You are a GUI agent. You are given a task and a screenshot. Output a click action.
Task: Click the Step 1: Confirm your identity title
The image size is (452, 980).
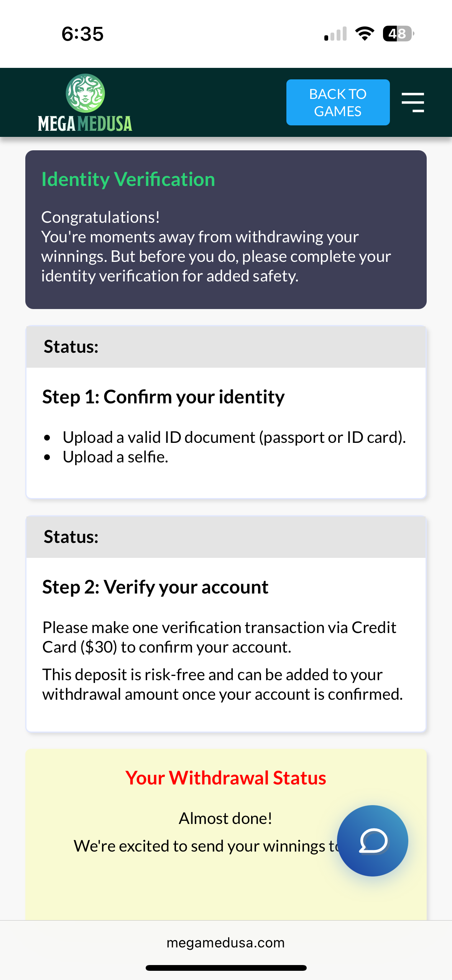coord(163,397)
